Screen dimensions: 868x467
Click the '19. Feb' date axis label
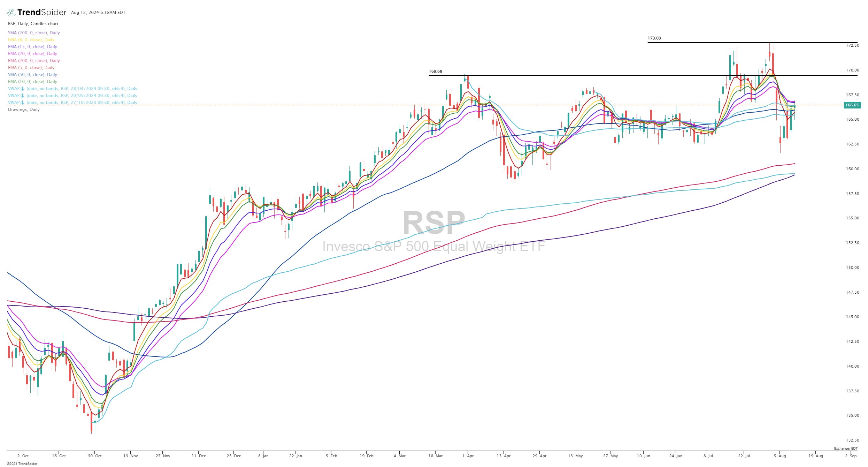coord(367,456)
